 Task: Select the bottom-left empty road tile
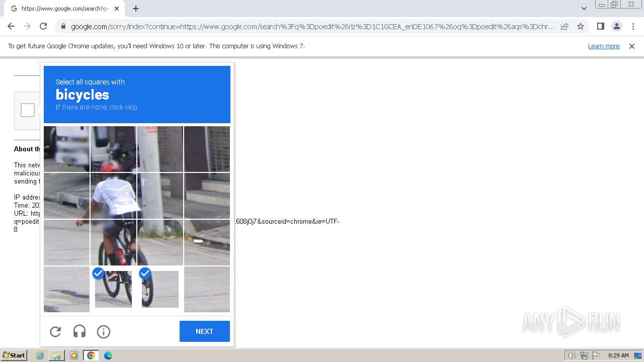click(x=66, y=289)
